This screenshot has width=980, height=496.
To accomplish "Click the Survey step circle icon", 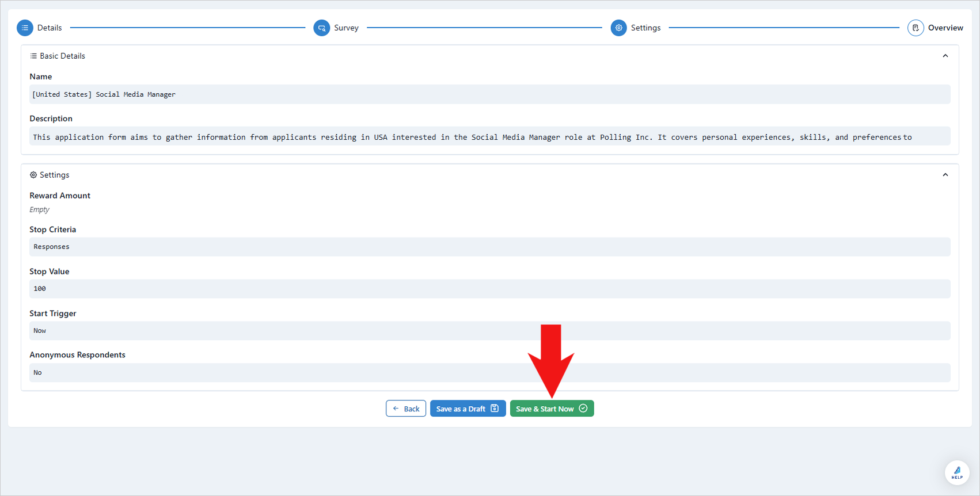I will click(322, 28).
